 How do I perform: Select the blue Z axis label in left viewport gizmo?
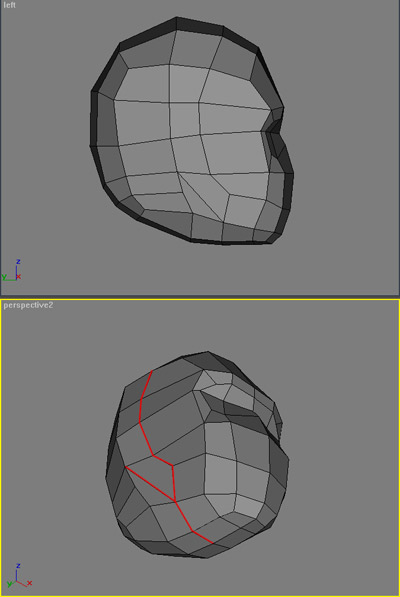[18, 262]
